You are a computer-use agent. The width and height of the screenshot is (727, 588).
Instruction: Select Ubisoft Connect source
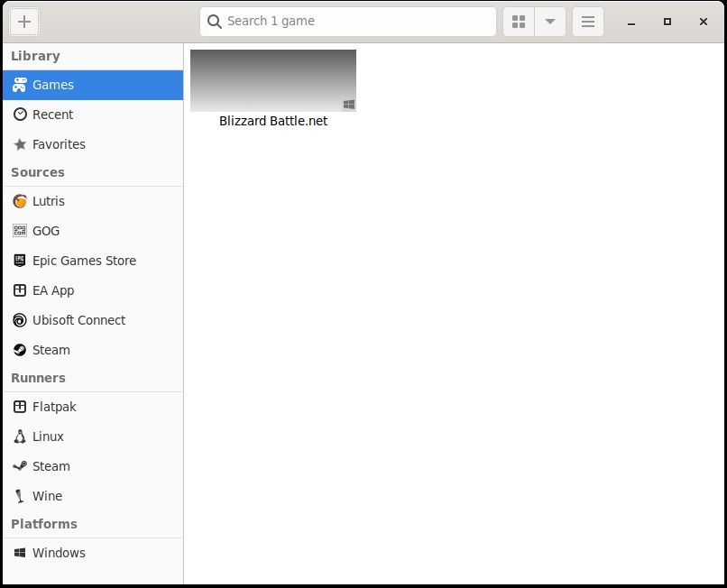click(93, 320)
